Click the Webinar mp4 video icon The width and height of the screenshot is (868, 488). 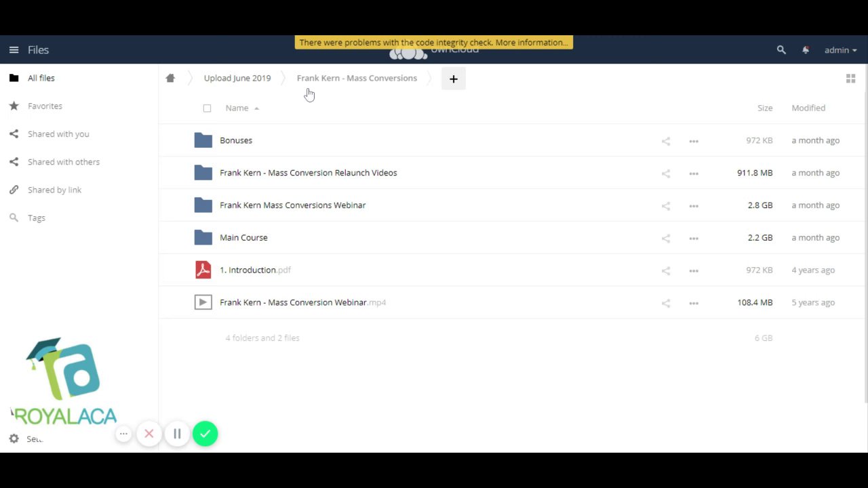203,302
